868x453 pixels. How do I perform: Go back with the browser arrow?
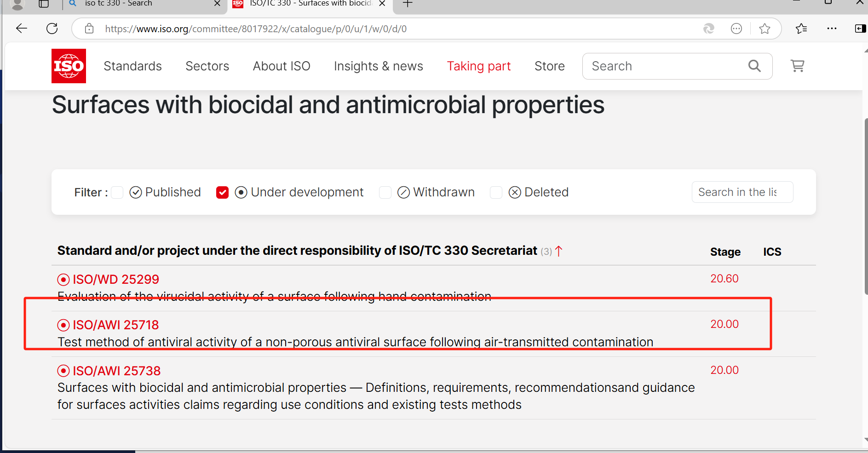22,29
